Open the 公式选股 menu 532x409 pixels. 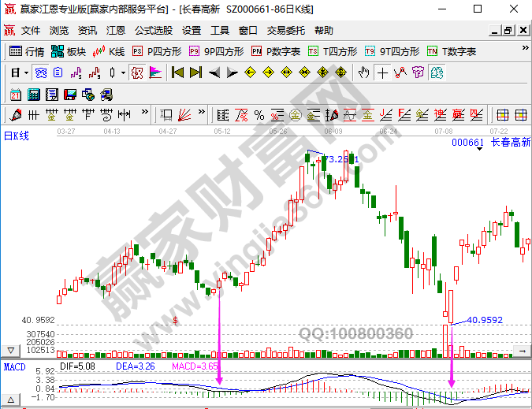pos(153,31)
